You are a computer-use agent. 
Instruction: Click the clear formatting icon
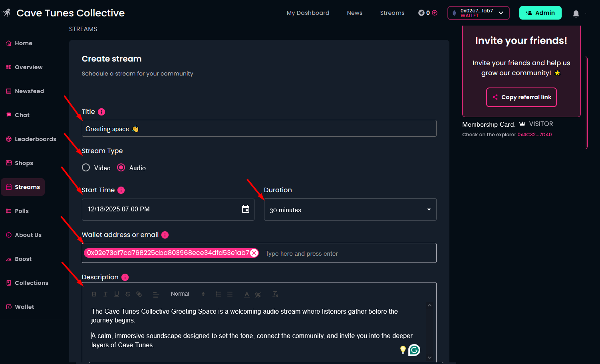(x=275, y=294)
